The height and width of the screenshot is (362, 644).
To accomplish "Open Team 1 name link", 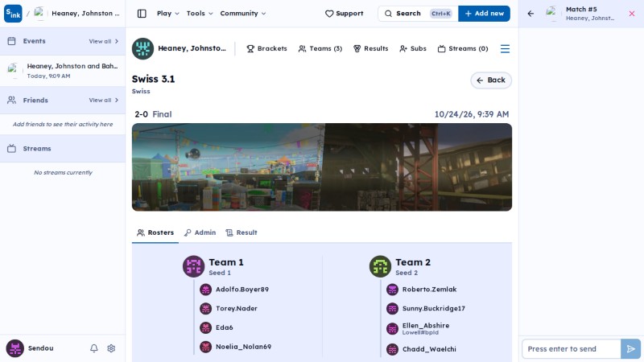I will click(x=226, y=262).
